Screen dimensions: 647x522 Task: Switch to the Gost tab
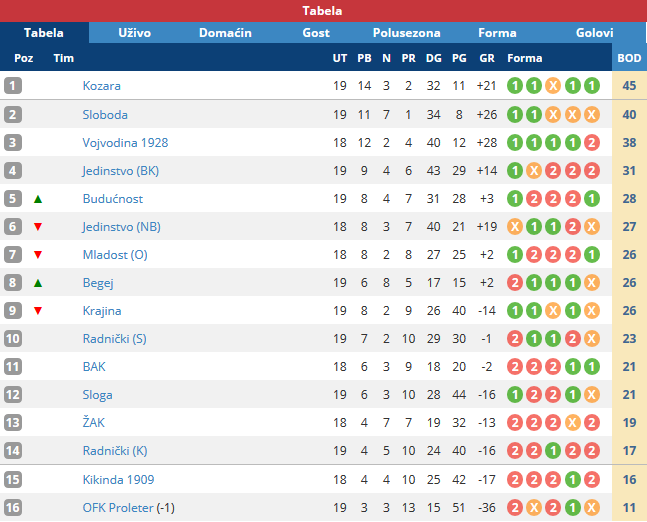[316, 33]
